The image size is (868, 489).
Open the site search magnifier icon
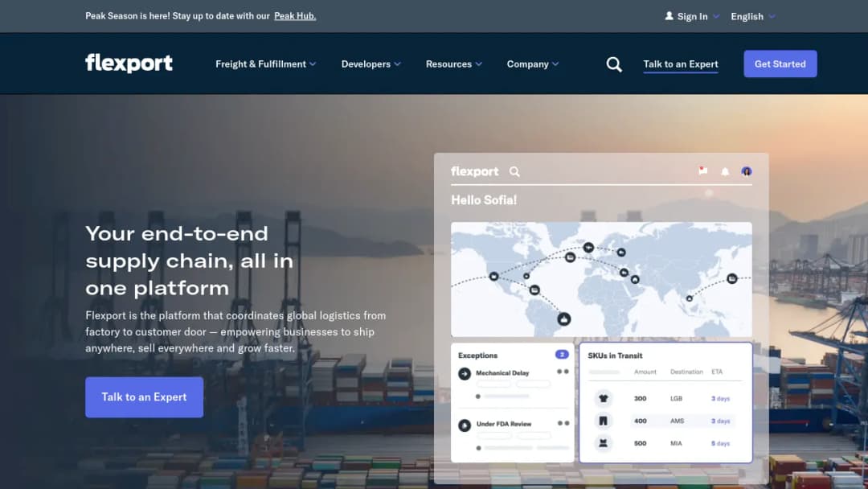pos(614,64)
